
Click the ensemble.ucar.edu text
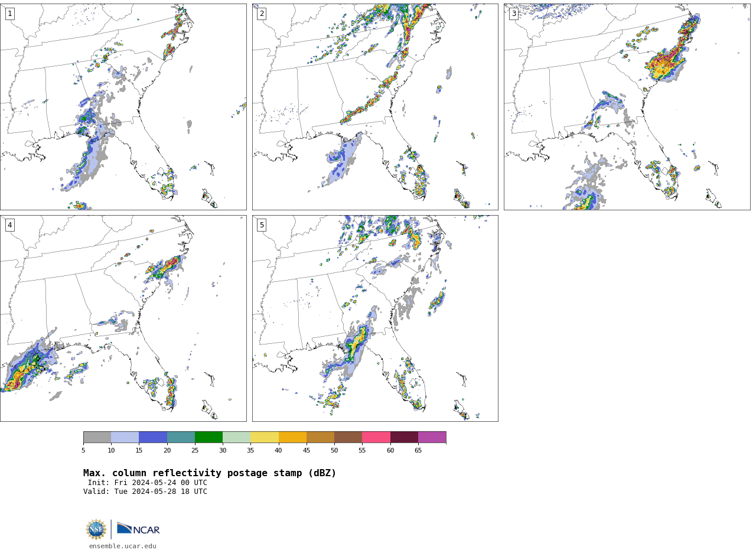tap(123, 546)
